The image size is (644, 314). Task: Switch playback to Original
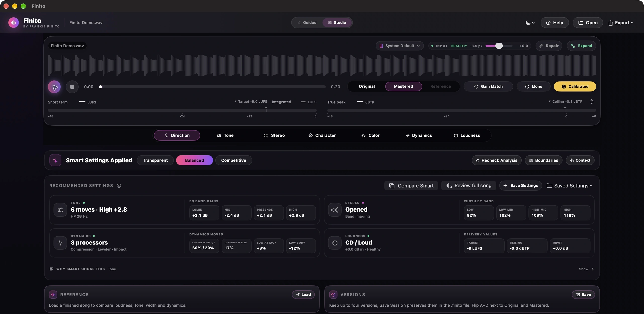click(x=367, y=86)
